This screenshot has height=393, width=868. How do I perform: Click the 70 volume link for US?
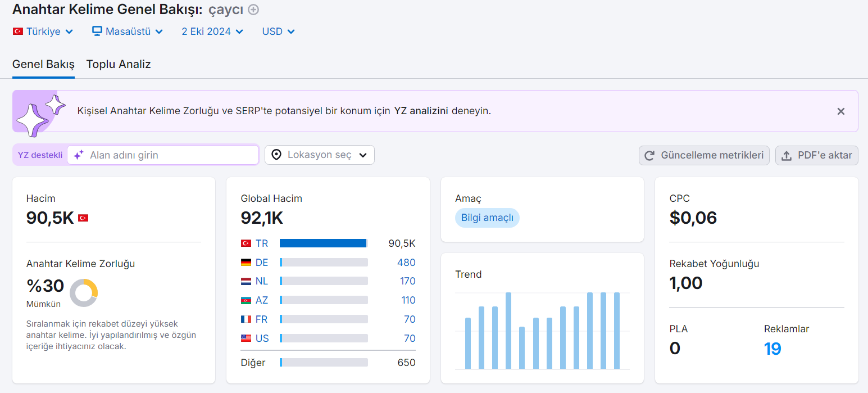(x=410, y=338)
